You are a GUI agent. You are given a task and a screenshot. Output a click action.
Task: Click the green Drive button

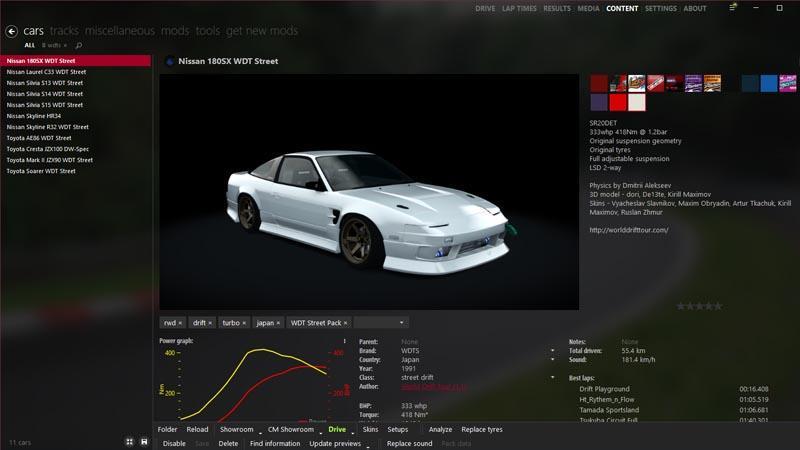click(x=337, y=430)
